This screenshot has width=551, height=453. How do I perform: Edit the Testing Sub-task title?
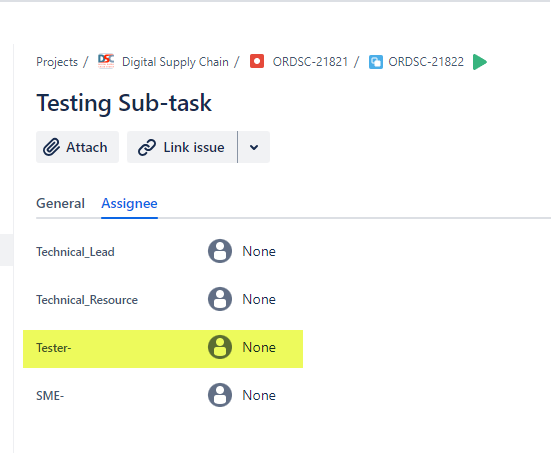pyautogui.click(x=124, y=103)
